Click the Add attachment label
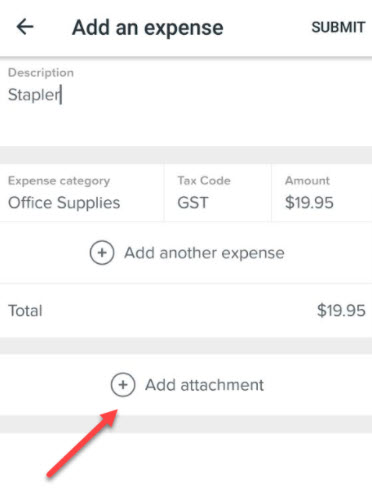The image size is (372, 496). pyautogui.click(x=204, y=385)
